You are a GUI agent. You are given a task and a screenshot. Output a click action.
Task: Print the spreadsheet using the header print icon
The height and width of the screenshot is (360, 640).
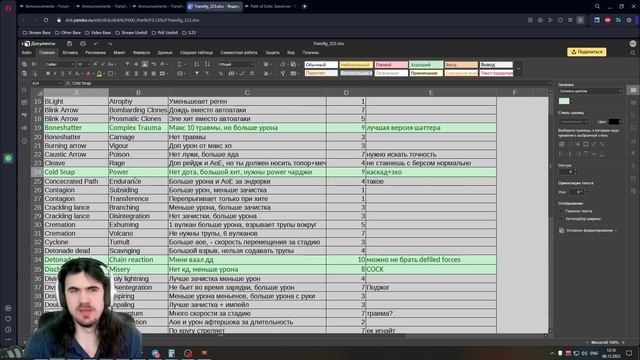tap(83, 43)
